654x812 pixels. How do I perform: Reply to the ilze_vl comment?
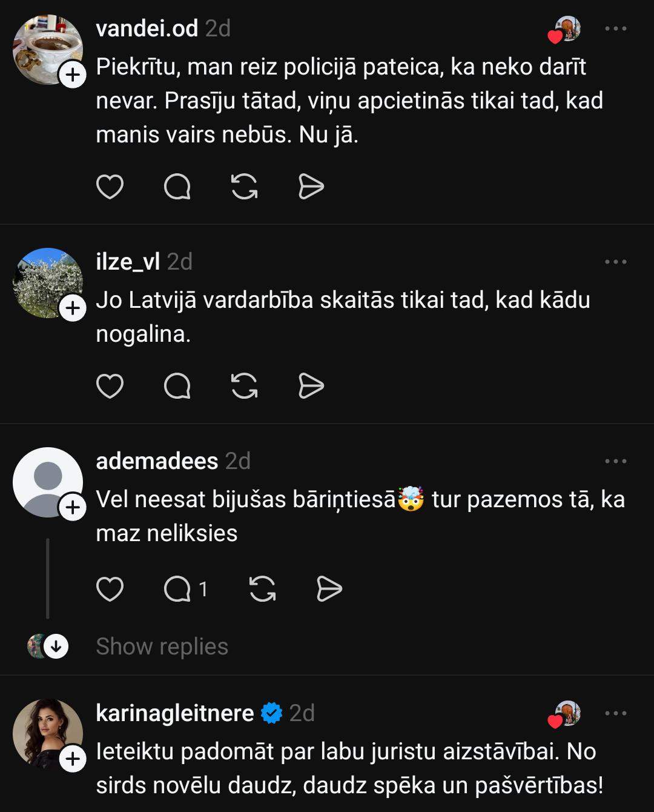pyautogui.click(x=177, y=386)
